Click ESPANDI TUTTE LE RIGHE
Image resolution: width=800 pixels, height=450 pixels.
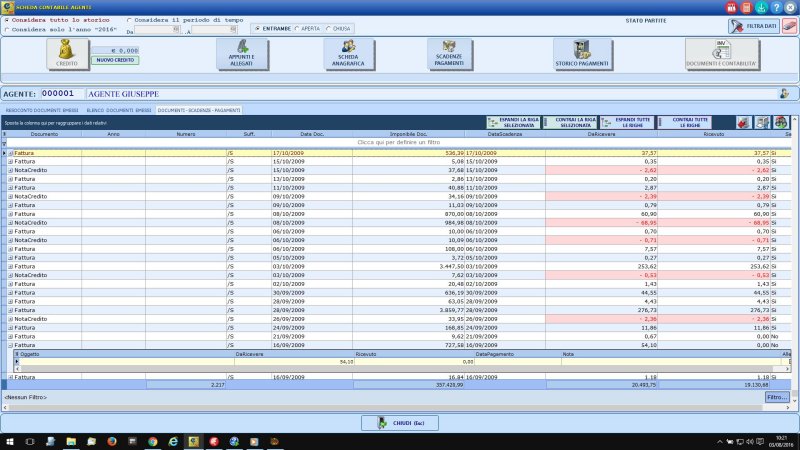(x=628, y=122)
